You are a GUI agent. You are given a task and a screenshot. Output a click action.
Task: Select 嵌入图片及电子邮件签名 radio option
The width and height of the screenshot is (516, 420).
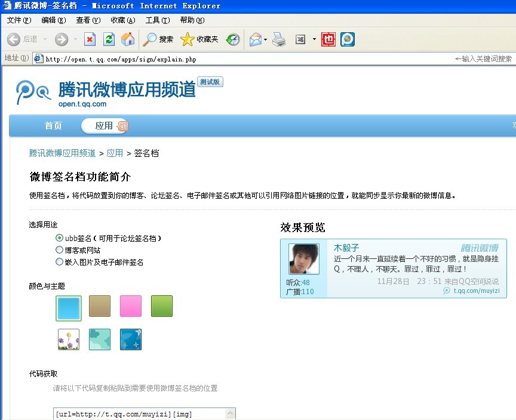point(59,262)
